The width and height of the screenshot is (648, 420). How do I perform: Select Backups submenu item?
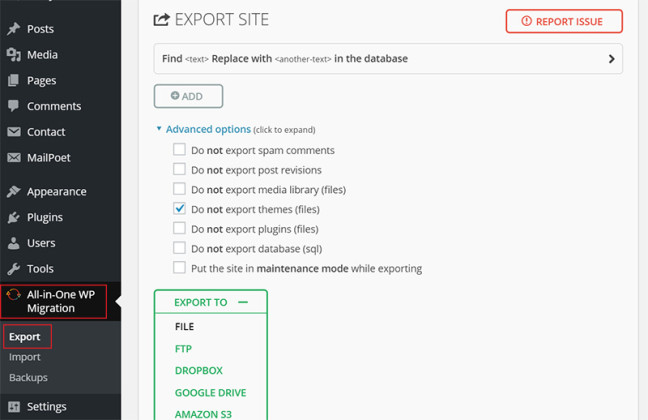coord(28,377)
